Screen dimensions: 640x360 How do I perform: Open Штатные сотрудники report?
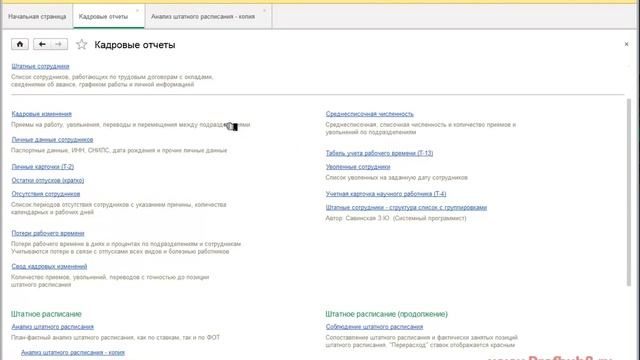40,66
